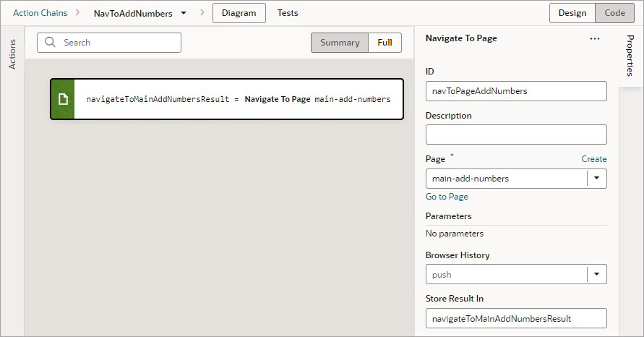Click the search magnifier icon
The width and height of the screenshot is (644, 337).
click(x=51, y=43)
